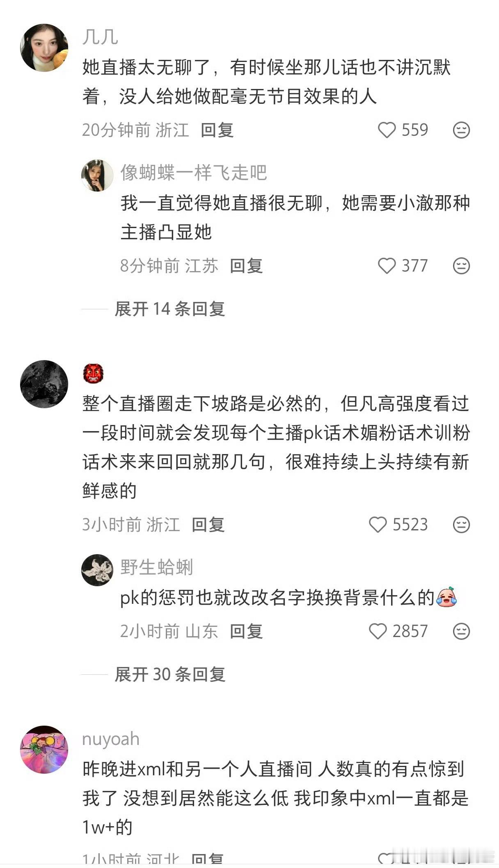499x868 pixels.
Task: Dislike 几几's comment via the face icon
Action: (x=461, y=130)
